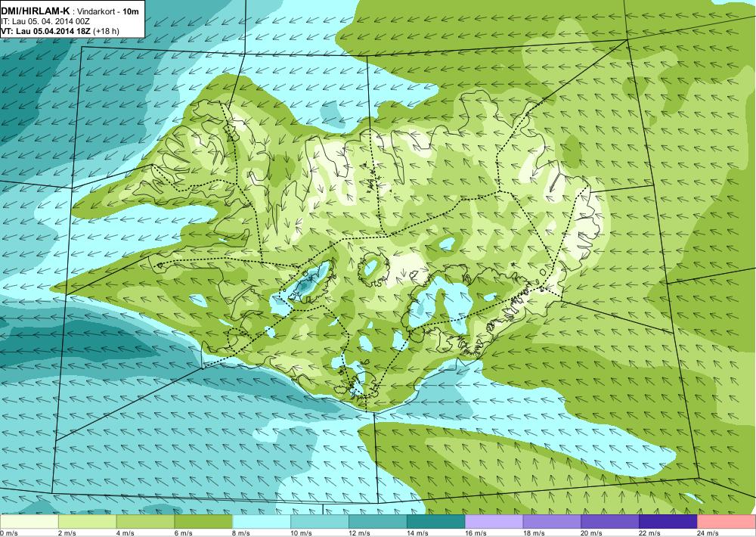Pick the lavender 16–18 m/s legend swatch
Viewport: 756px width, 537px height.
pos(494,522)
